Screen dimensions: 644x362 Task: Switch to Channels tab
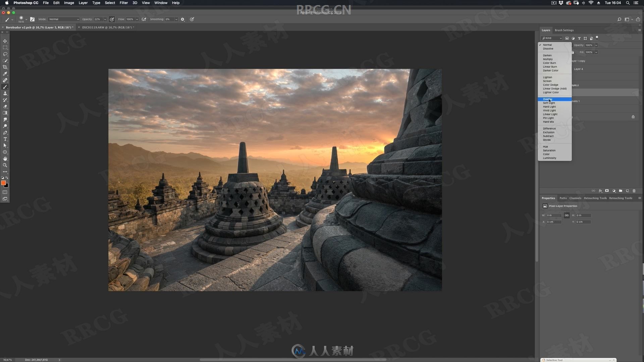[576, 197]
